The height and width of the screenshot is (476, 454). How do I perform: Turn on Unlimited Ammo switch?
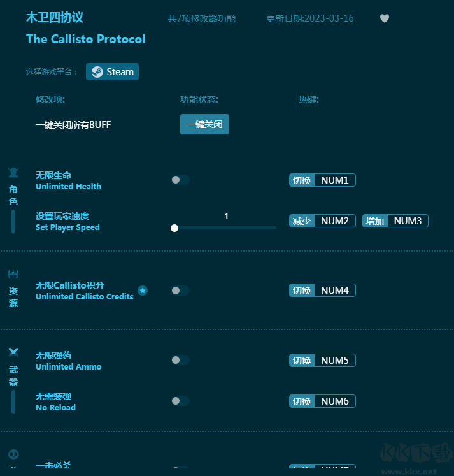coord(180,360)
